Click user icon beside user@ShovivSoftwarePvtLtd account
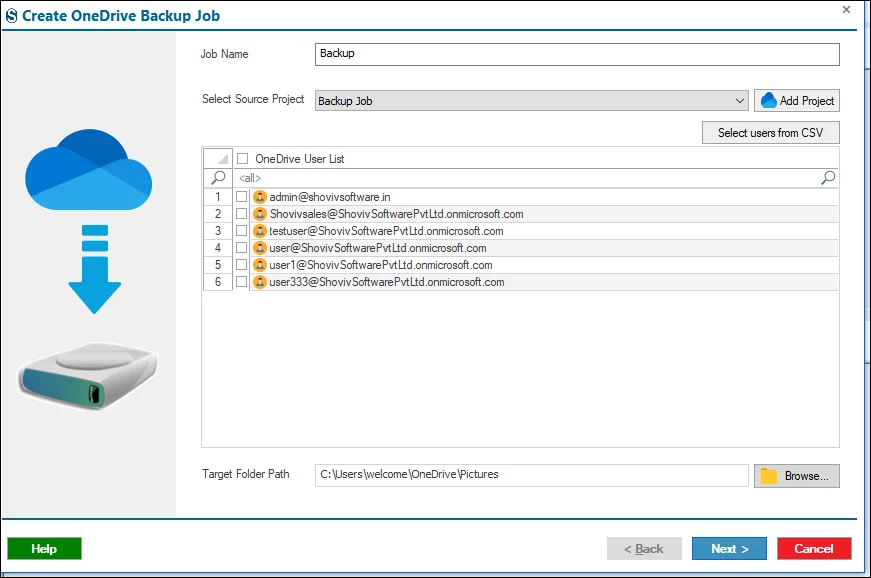The width and height of the screenshot is (871, 578). coord(259,248)
